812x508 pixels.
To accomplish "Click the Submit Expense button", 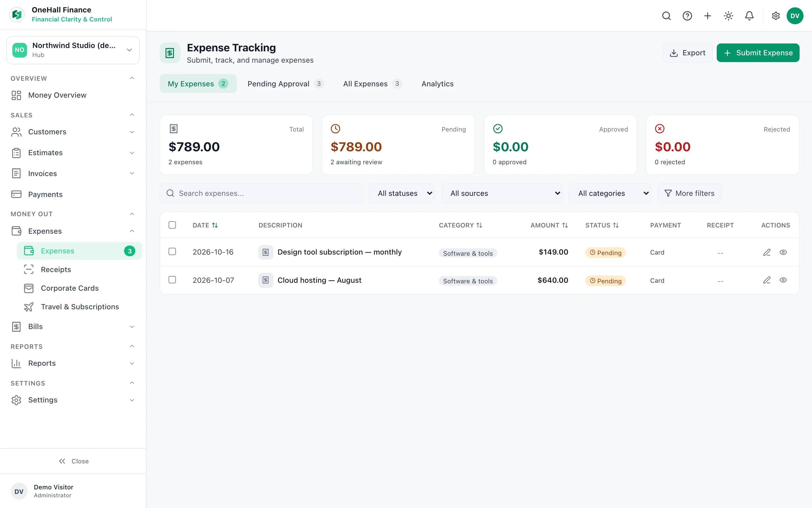I will click(758, 53).
